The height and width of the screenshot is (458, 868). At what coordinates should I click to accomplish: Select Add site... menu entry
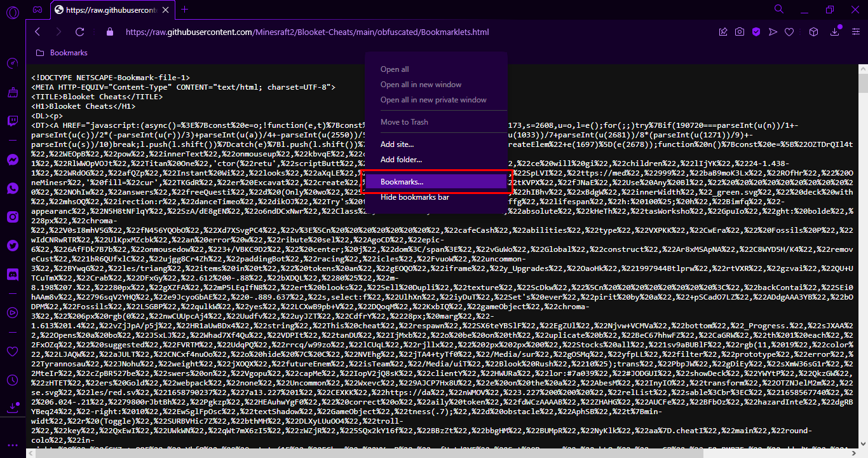(397, 144)
